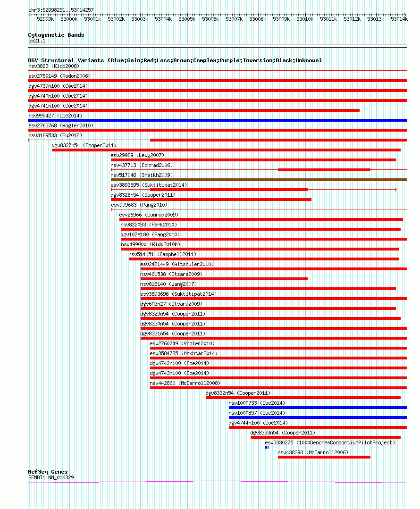Click the esv29989 (Levy2007) label
420x509 pixels.
(137, 155)
